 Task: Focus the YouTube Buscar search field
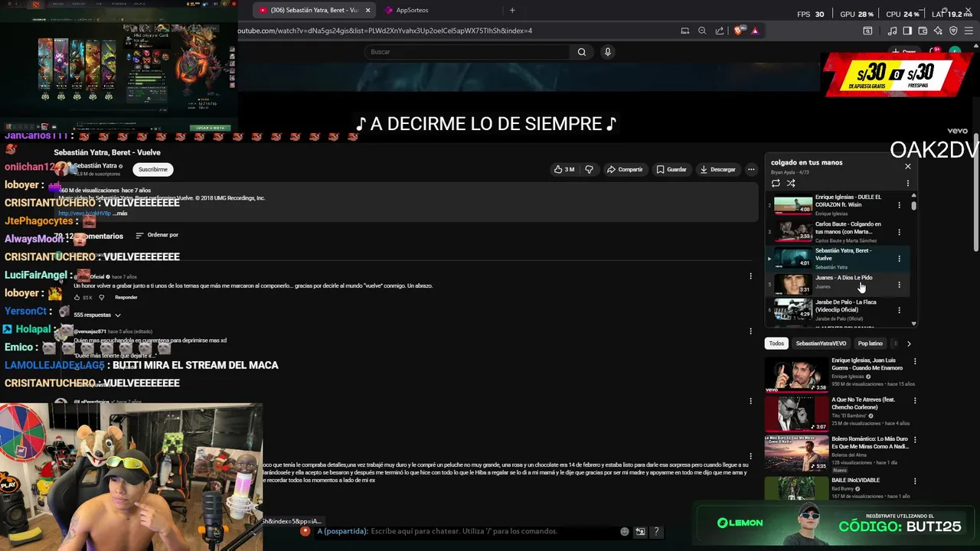click(467, 52)
